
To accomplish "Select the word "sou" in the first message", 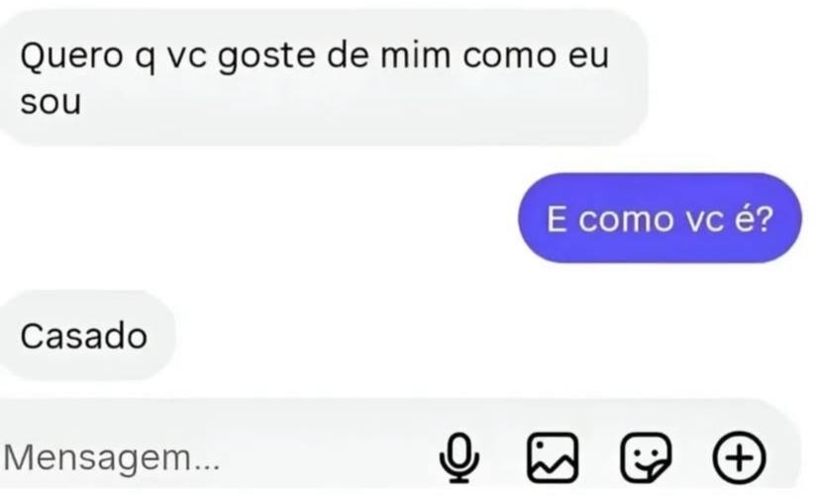I will pyautogui.click(x=51, y=102).
